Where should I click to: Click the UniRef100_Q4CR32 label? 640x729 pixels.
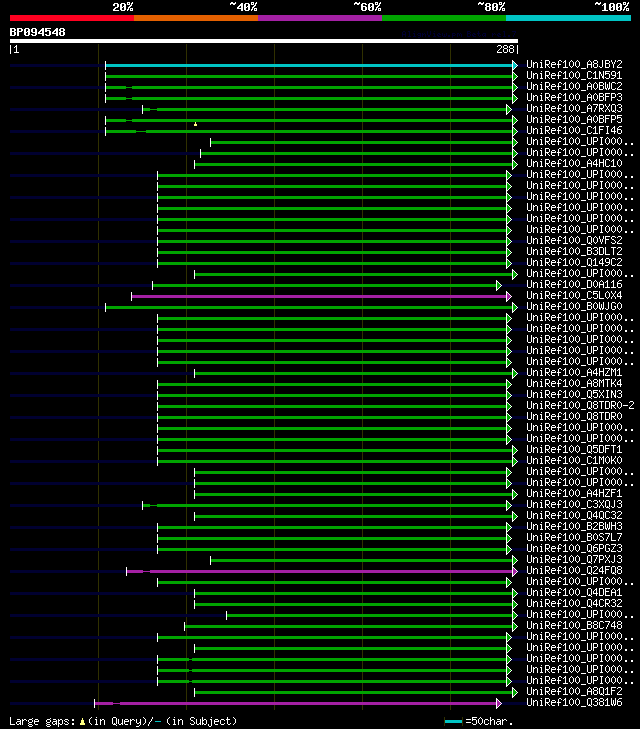(574, 603)
